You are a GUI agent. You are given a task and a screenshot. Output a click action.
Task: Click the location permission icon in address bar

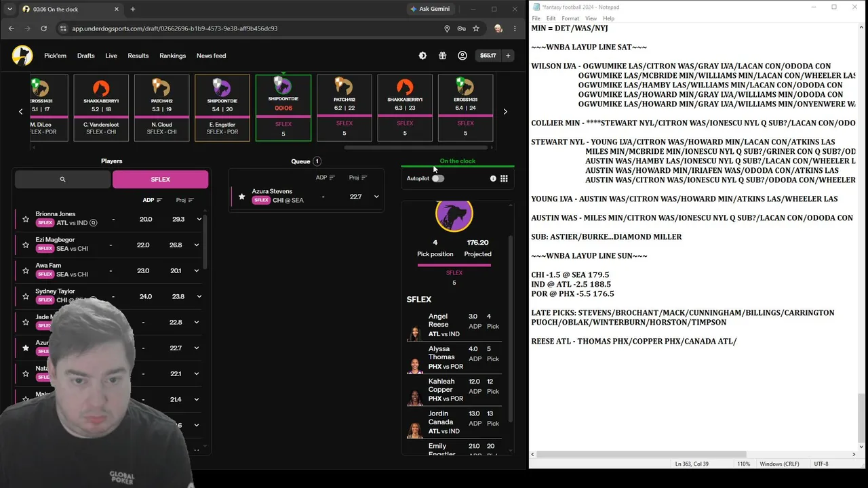pos(447,28)
